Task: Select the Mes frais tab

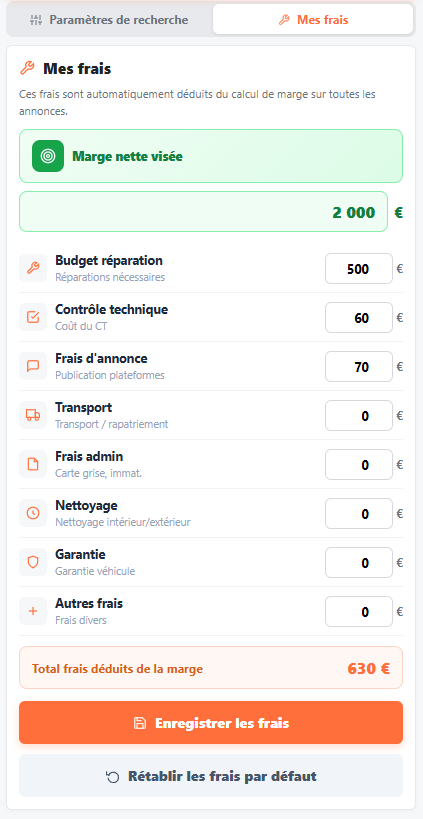Action: tap(314, 20)
